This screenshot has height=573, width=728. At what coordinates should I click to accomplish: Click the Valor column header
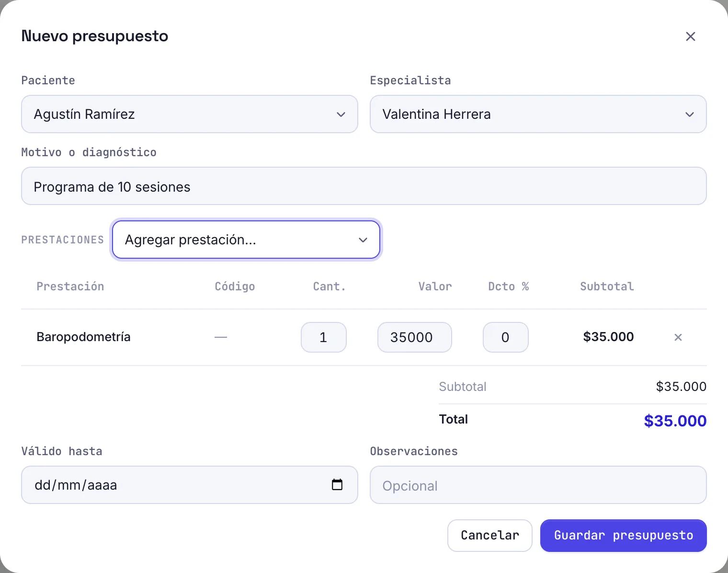point(435,286)
